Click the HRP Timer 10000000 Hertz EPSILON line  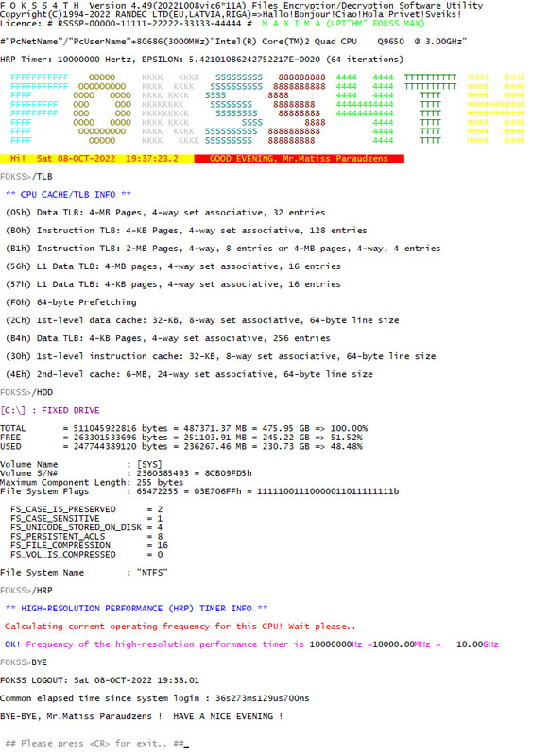(x=202, y=60)
